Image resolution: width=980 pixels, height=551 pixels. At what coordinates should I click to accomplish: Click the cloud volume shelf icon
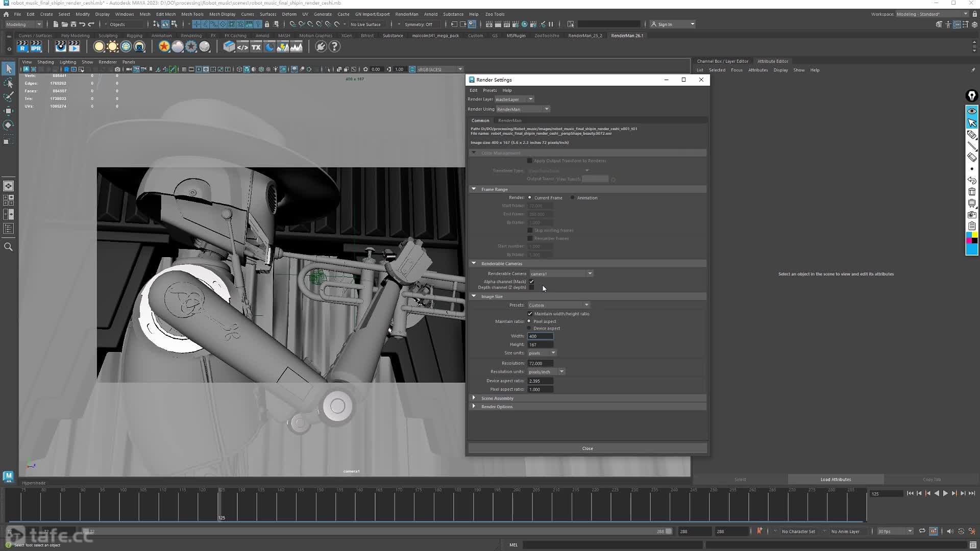pos(177,47)
